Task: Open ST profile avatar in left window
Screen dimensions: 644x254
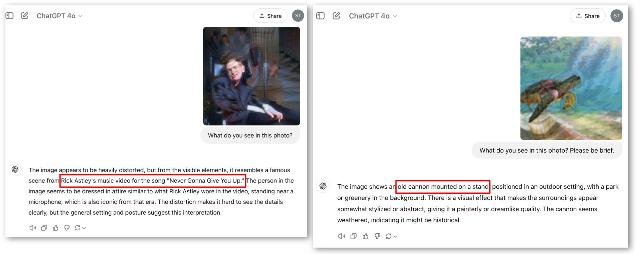Action: tap(298, 15)
